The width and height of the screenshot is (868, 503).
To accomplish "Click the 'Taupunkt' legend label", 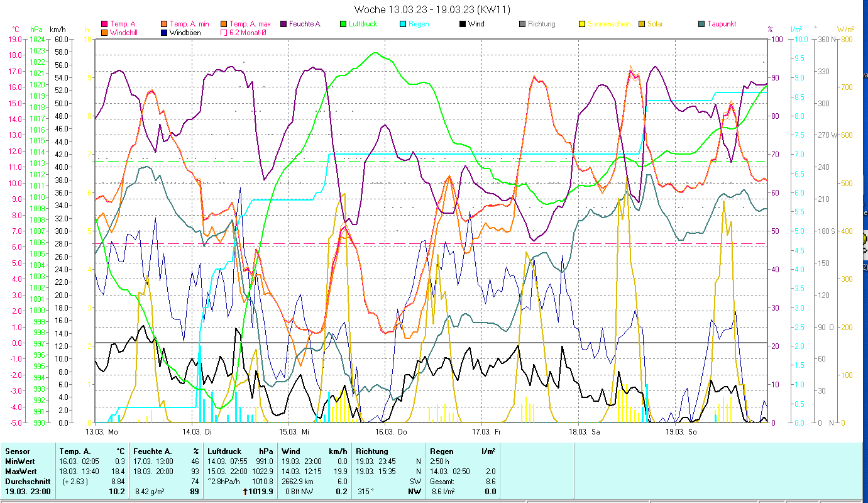I will pyautogui.click(x=722, y=24).
